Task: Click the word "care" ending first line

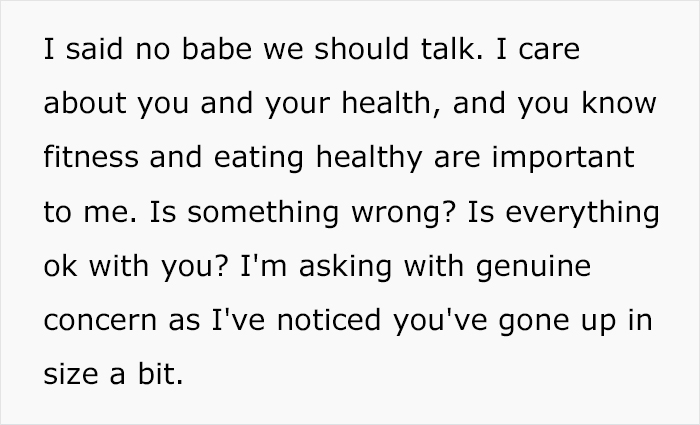Action: (549, 50)
